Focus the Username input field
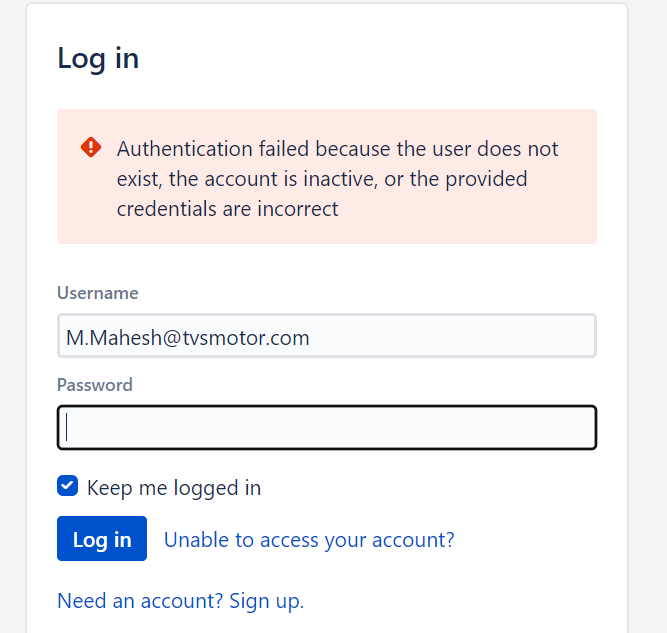Viewport: 667px width, 633px height. click(327, 336)
